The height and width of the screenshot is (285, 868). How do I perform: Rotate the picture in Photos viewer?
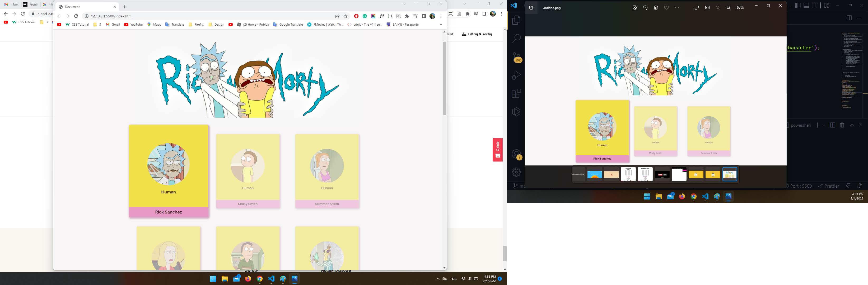[x=645, y=8]
